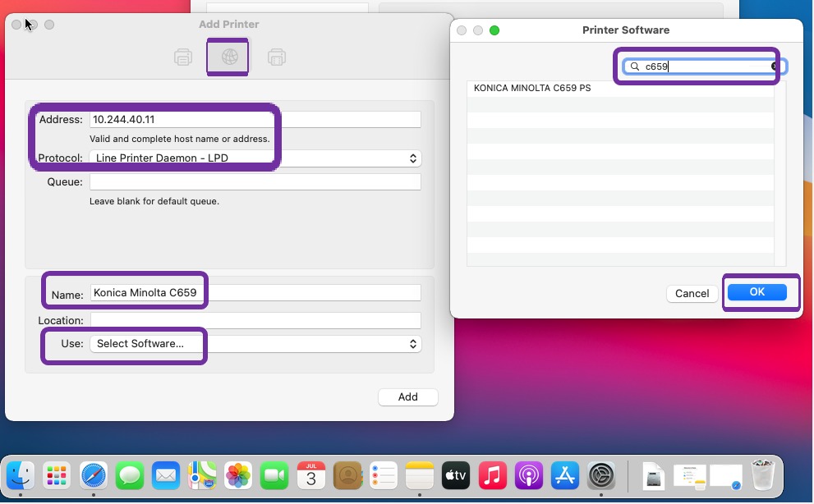Click into the Queue text field
This screenshot has width=814, height=504.
pos(255,182)
